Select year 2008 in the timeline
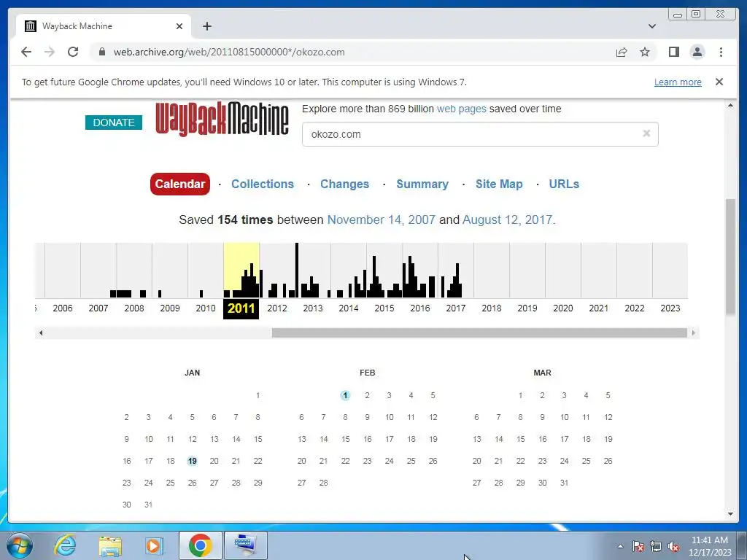Screen dimensions: 747x560 134,308
